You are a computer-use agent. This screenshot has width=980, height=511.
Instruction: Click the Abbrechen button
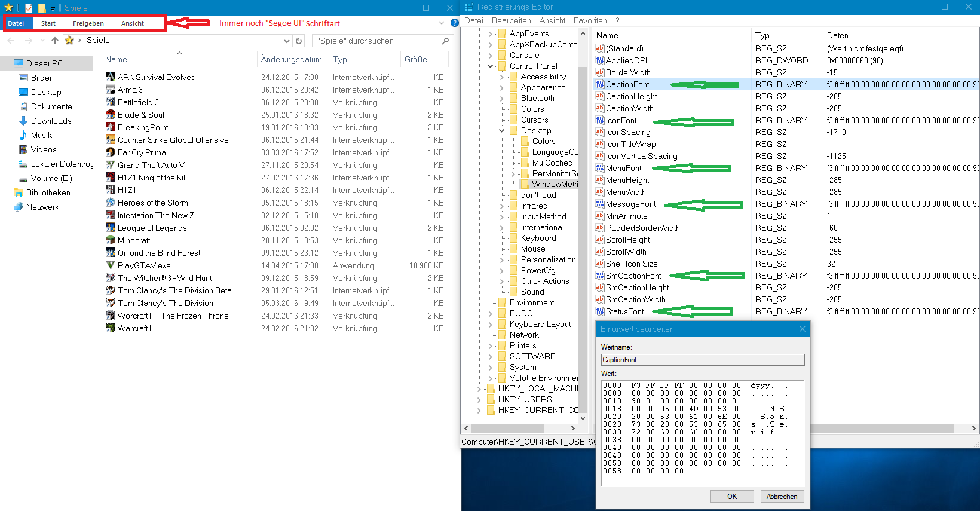pos(782,496)
